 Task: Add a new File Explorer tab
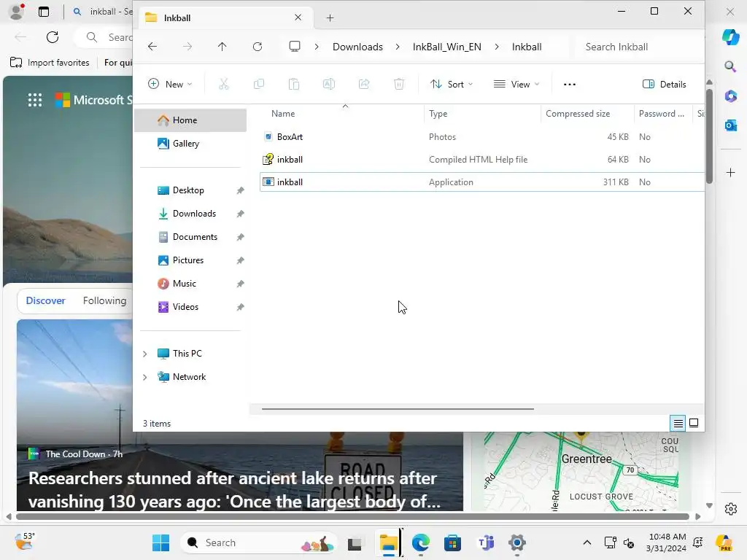330,18
